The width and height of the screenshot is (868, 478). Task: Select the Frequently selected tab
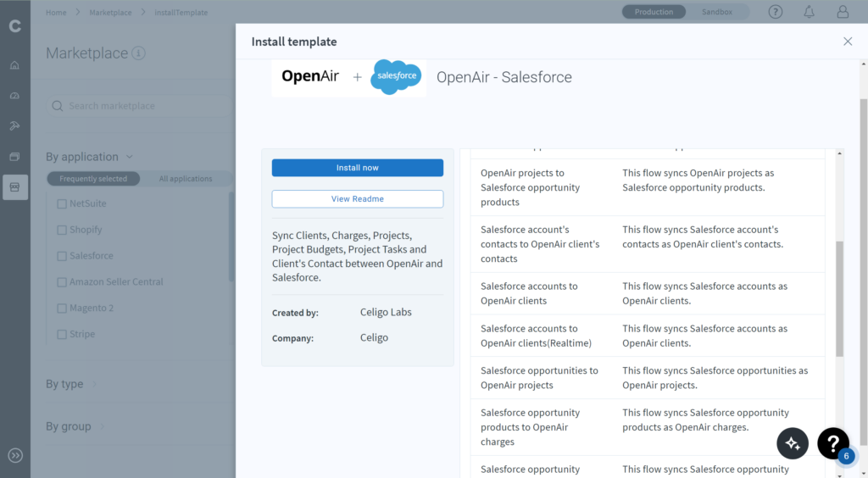click(x=93, y=179)
